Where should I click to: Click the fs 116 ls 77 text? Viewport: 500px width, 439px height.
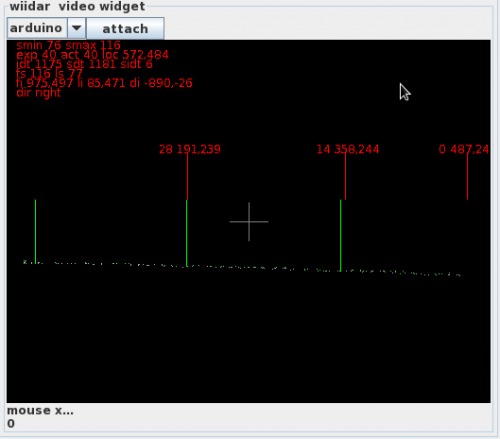49,73
